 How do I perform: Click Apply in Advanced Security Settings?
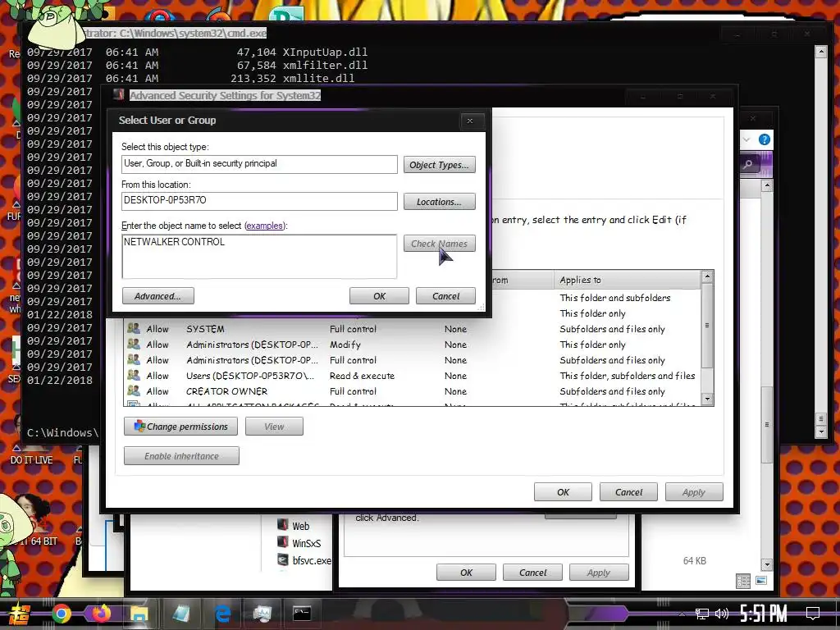point(694,492)
